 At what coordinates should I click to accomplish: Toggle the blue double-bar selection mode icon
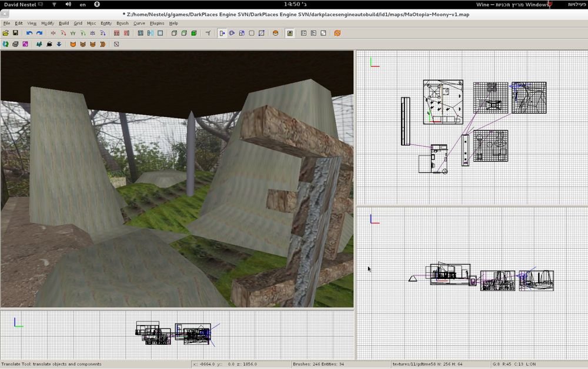coord(151,33)
